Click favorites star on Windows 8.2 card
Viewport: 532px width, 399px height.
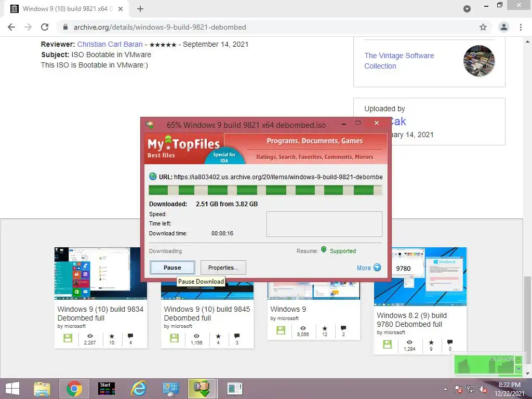click(431, 342)
